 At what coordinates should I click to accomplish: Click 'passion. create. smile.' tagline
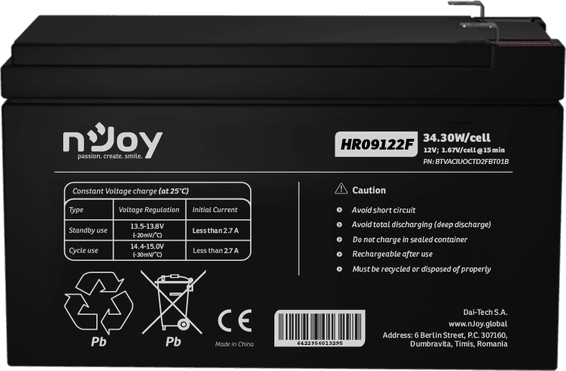click(110, 156)
